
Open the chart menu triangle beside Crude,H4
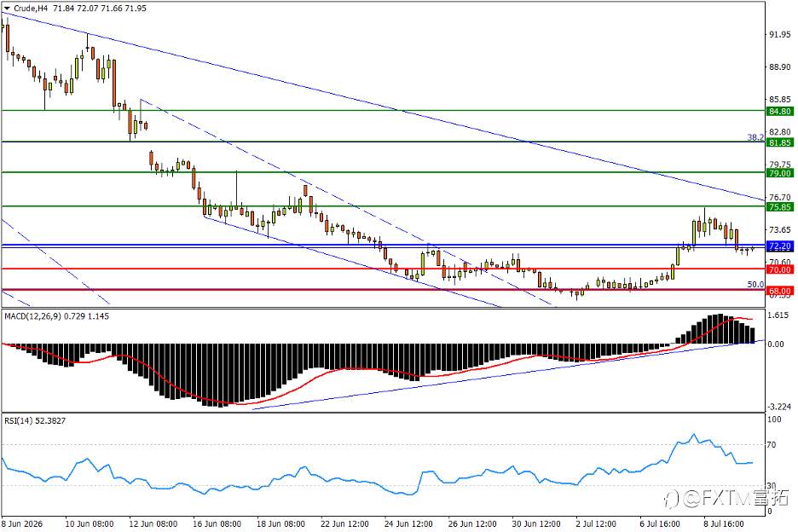pyautogui.click(x=7, y=9)
